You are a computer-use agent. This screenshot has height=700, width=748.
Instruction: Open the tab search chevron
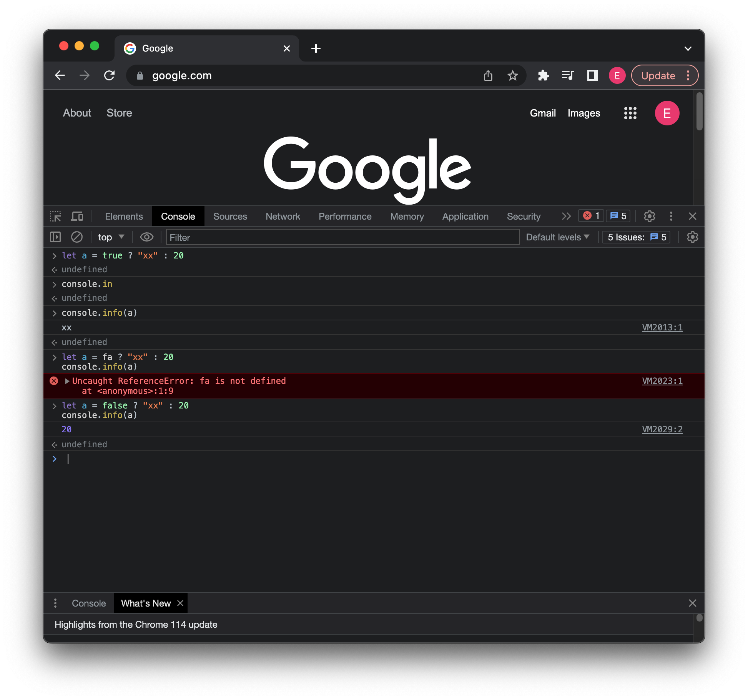coord(688,48)
